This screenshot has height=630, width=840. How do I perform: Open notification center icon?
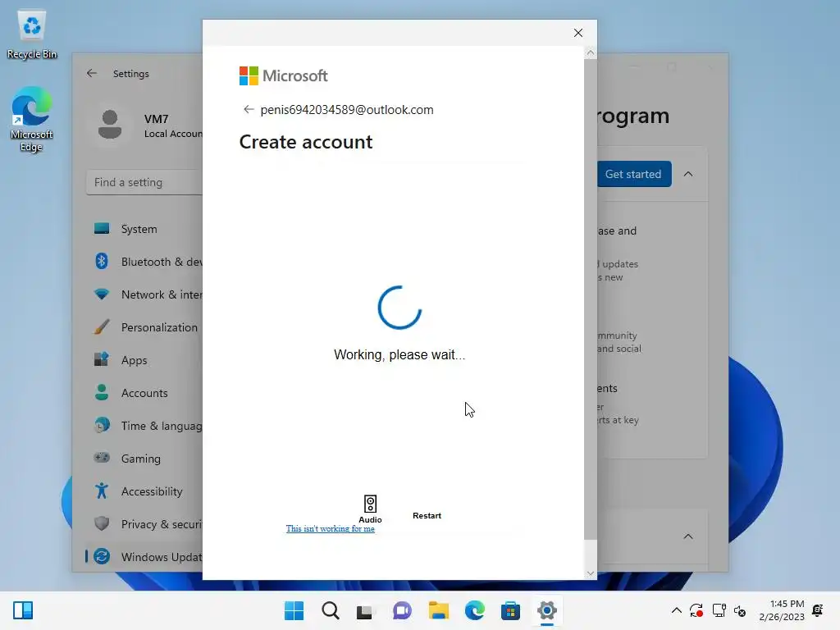pyautogui.click(x=818, y=610)
